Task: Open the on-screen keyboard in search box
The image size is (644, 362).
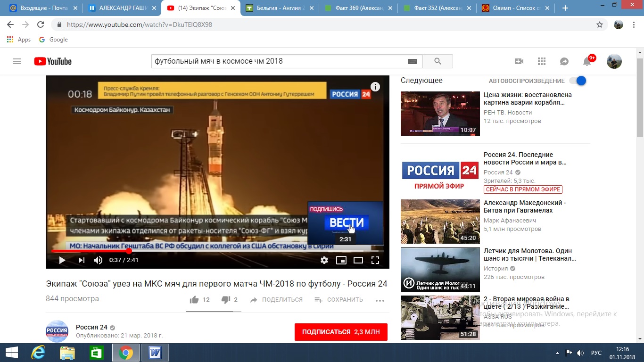Action: tap(412, 61)
